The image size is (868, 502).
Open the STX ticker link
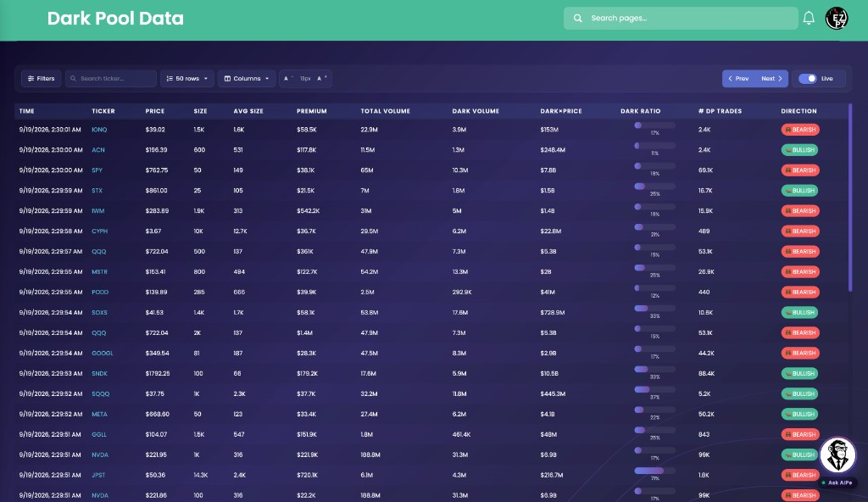(x=97, y=191)
